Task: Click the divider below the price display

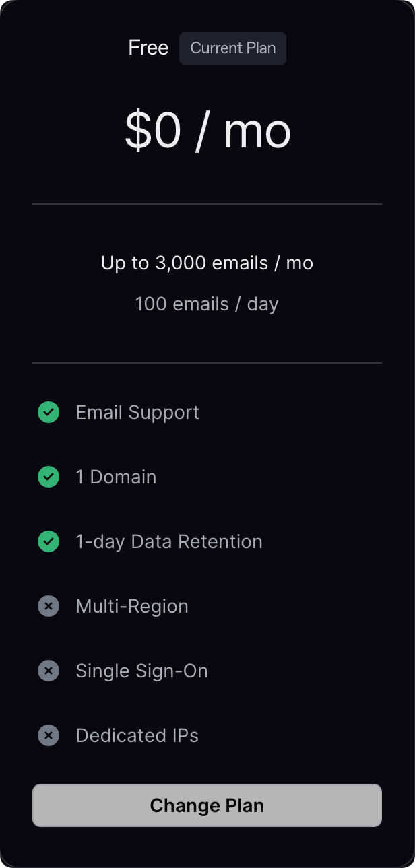Action: coord(207,203)
